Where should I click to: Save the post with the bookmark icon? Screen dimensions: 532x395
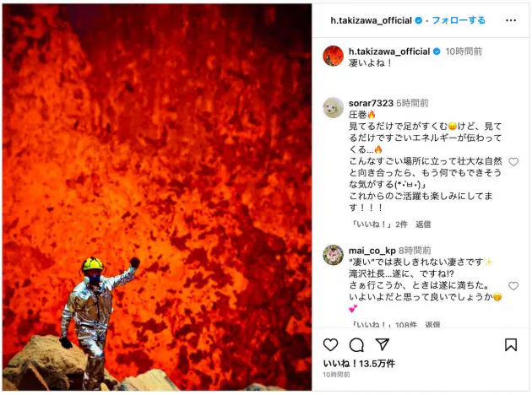[x=511, y=345]
